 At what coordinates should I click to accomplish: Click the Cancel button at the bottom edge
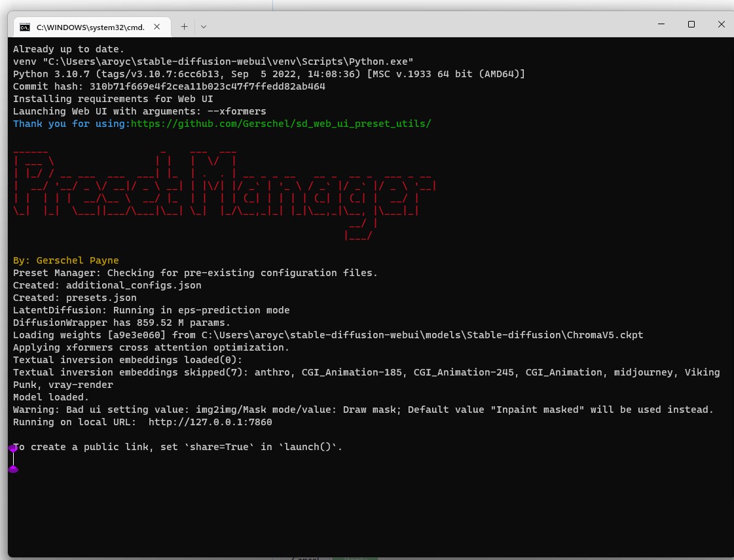[305, 557]
